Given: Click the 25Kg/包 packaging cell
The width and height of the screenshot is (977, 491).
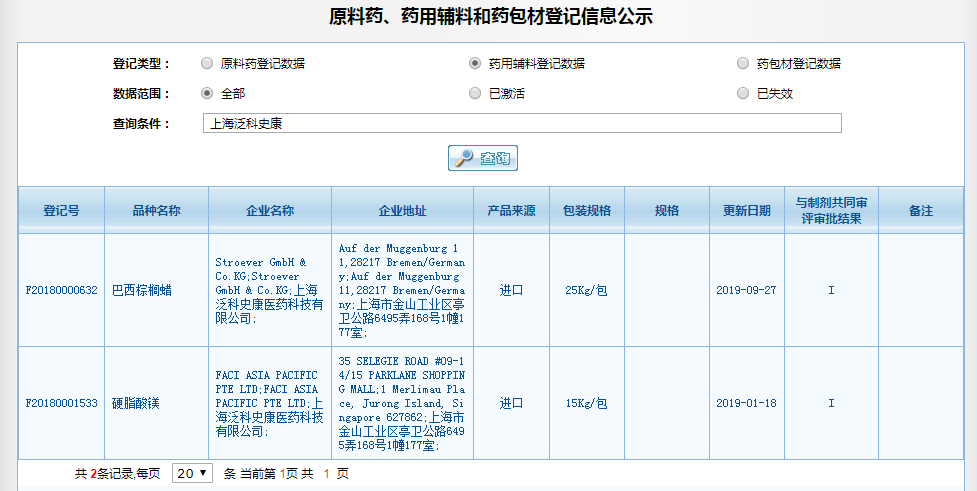Looking at the screenshot, I should [586, 290].
